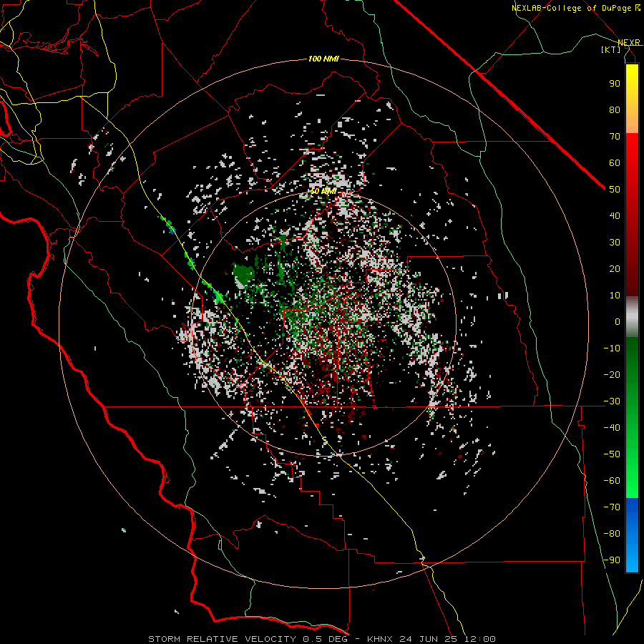Click the 10 value on velocity scale
The height and width of the screenshot is (644, 644).
(x=615, y=296)
